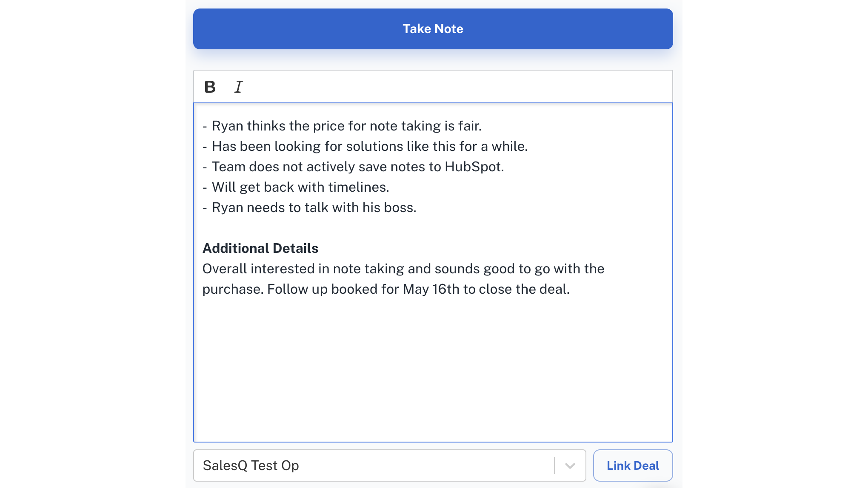
Task: Expand the deal dropdown chevron arrow
Action: [570, 465]
